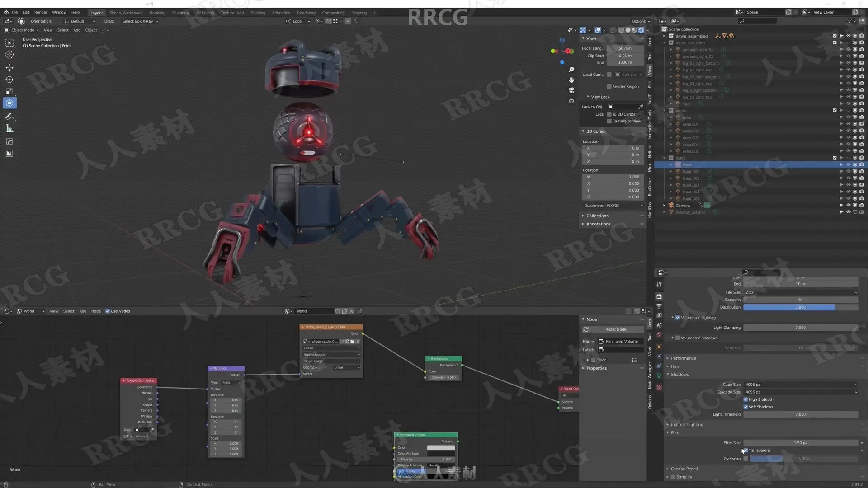
Task: Switch to Modeling workspace tab
Action: coord(157,13)
